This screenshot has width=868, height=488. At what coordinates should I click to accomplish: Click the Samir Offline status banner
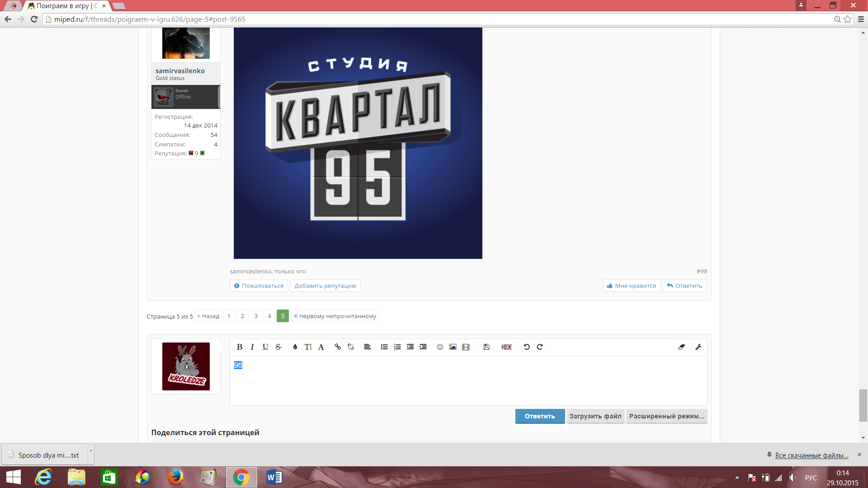click(186, 97)
